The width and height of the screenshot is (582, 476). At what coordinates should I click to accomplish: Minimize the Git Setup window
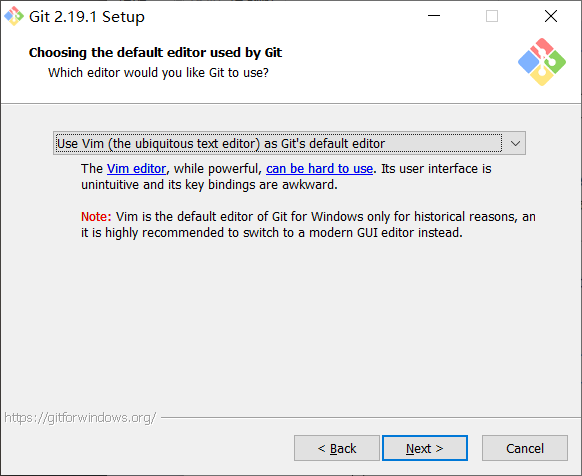point(434,16)
